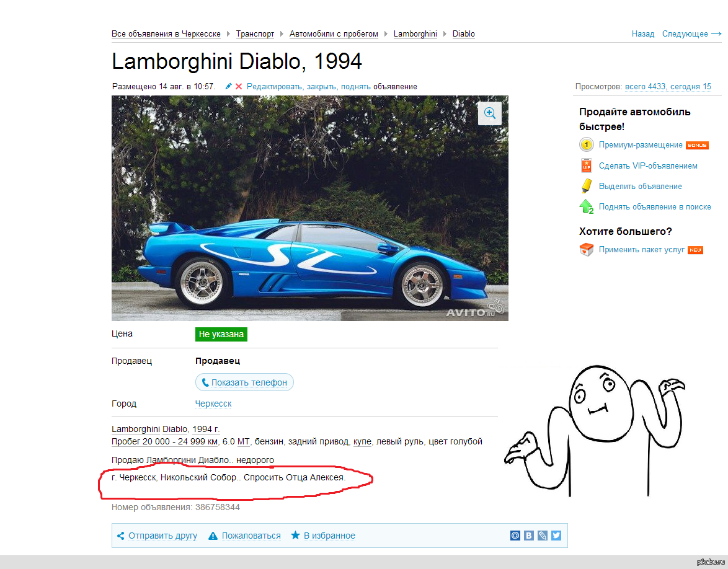The width and height of the screenshot is (728, 569).
Task: Click the Lamborghini Diablo, 1994 heading
Action: (237, 61)
